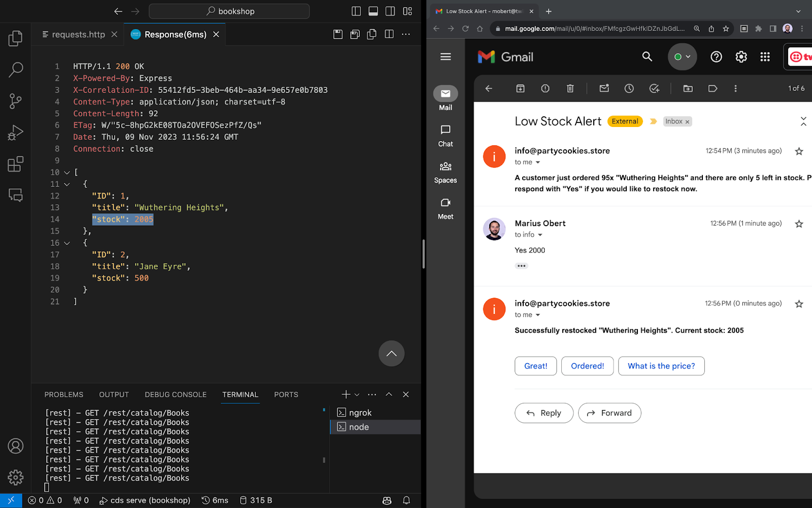Viewport: 812px width, 508px height.
Task: Delete the conversation with trash icon
Action: coord(570,88)
